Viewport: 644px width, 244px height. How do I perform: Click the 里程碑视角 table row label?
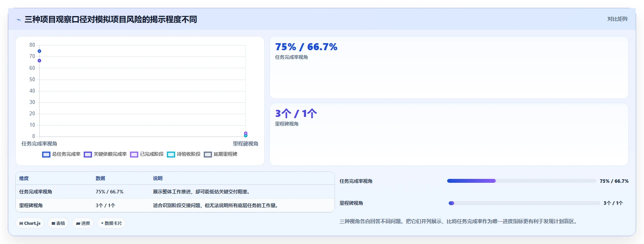tap(31, 205)
